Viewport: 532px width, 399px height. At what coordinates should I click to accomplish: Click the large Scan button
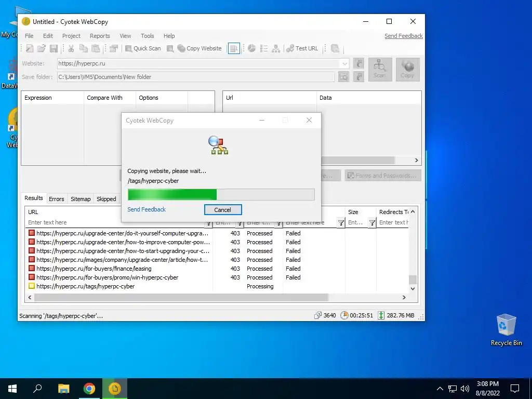[x=379, y=70]
